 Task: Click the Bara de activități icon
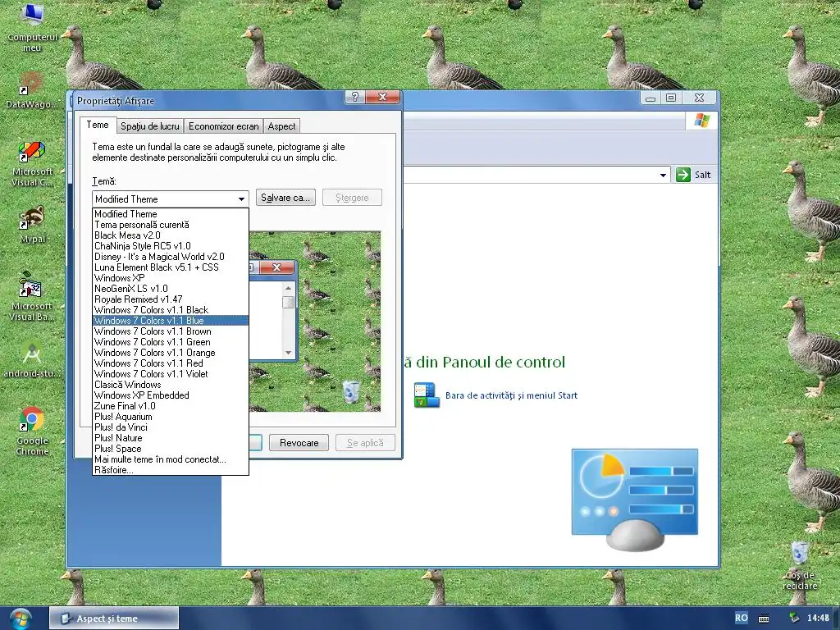tap(427, 395)
